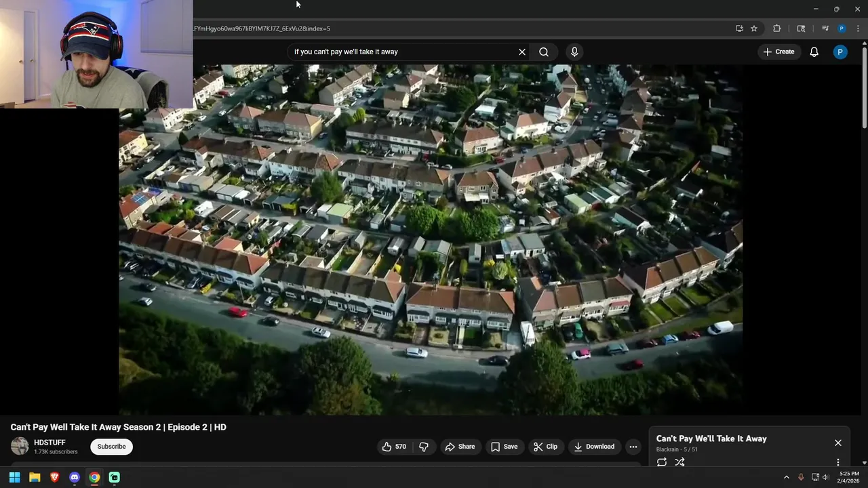Dislike the video with thumbs down
This screenshot has width=868, height=488.
[x=424, y=447]
